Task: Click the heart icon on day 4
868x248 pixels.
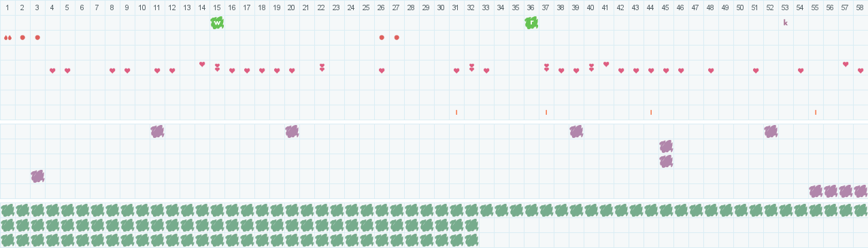Action: pyautogui.click(x=52, y=71)
